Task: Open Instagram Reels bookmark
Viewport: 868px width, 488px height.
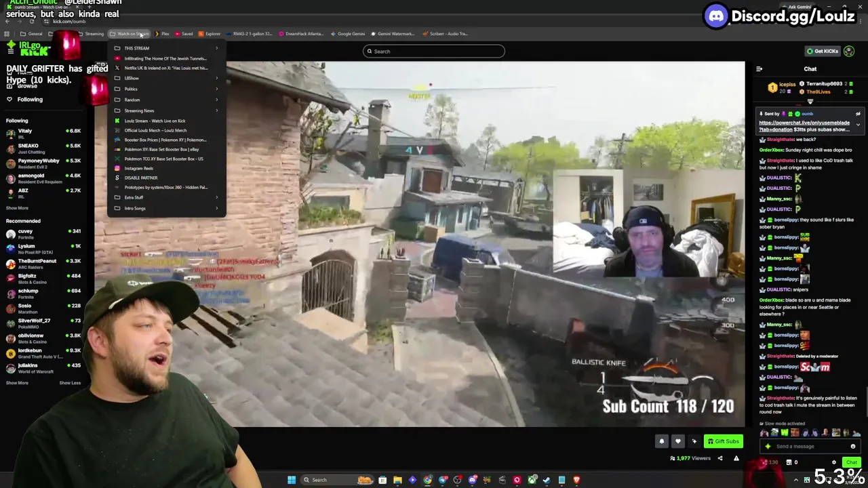Action: click(166, 168)
